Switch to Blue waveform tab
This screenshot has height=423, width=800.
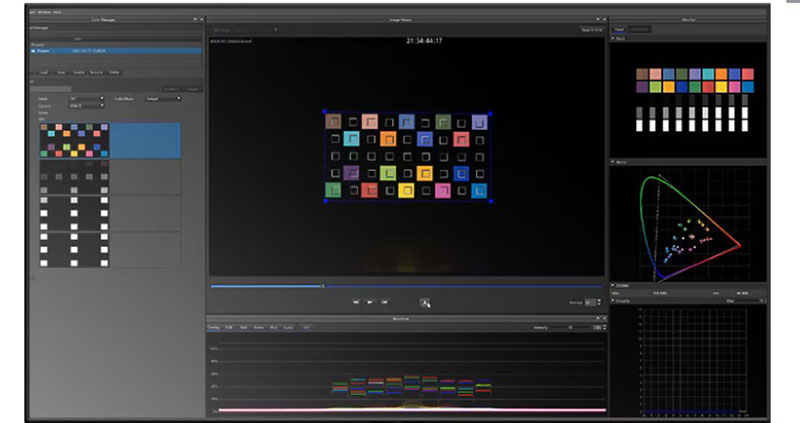[x=273, y=328]
